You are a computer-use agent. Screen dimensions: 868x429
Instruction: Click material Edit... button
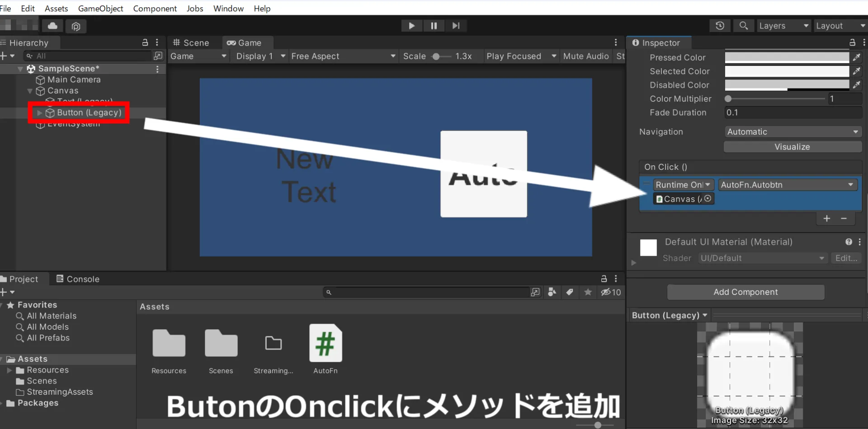coord(846,258)
